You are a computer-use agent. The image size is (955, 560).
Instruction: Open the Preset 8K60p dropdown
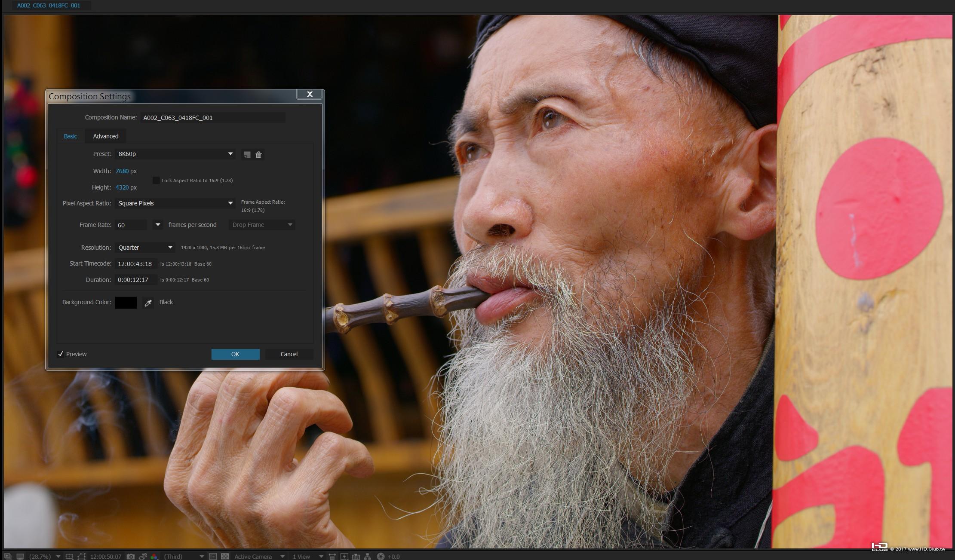(x=175, y=154)
